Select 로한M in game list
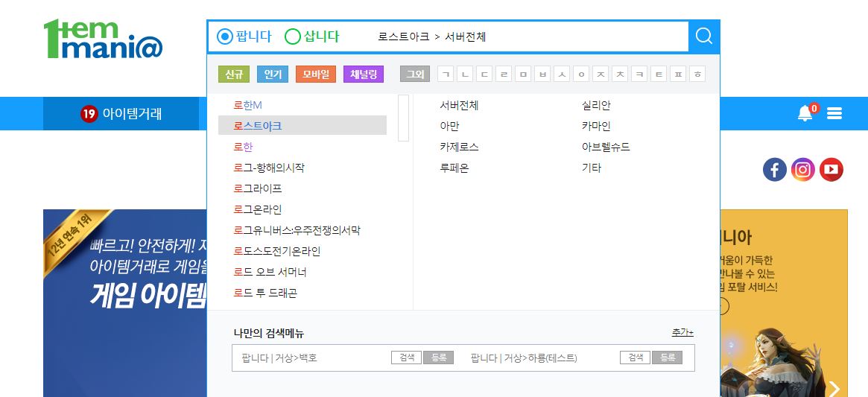The height and width of the screenshot is (397, 868). click(247, 105)
